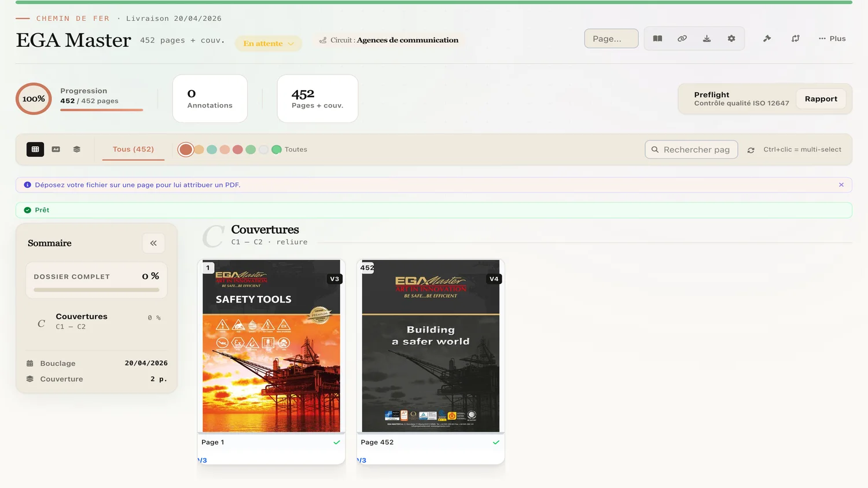Viewport: 868px width, 488px height.
Task: Pick the teal color filter
Action: tap(212, 150)
